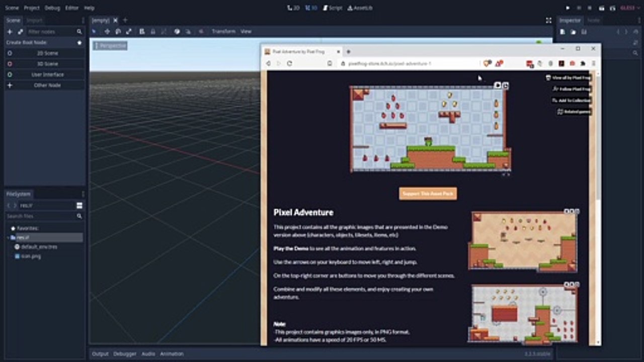Screen dimensions: 644x362
Task: Open a new browser tab
Action: click(x=348, y=51)
